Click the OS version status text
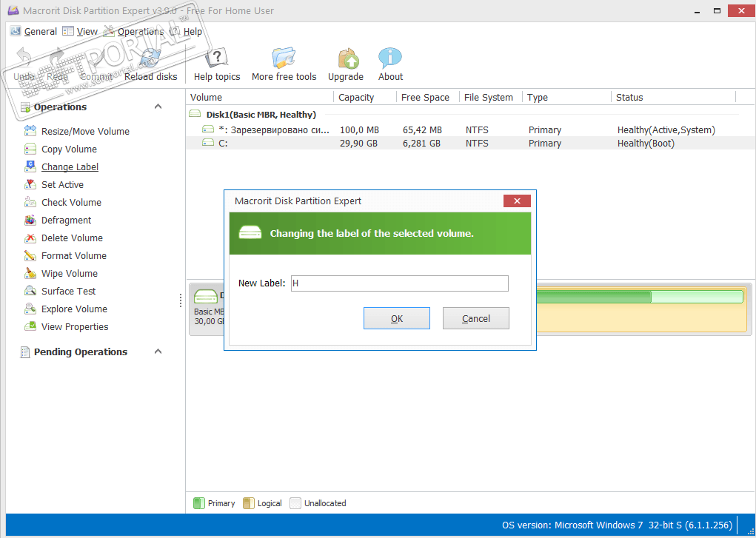 point(617,525)
